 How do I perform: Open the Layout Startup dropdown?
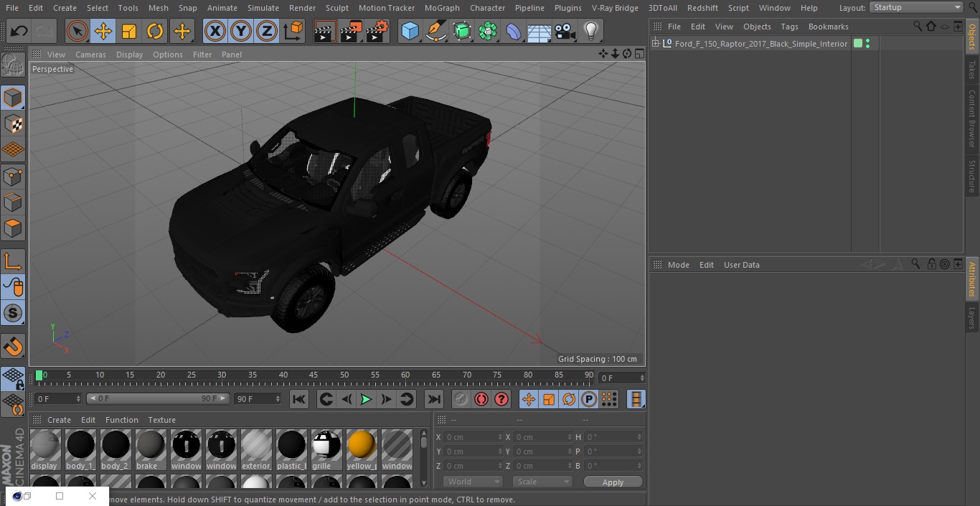pyautogui.click(x=916, y=7)
